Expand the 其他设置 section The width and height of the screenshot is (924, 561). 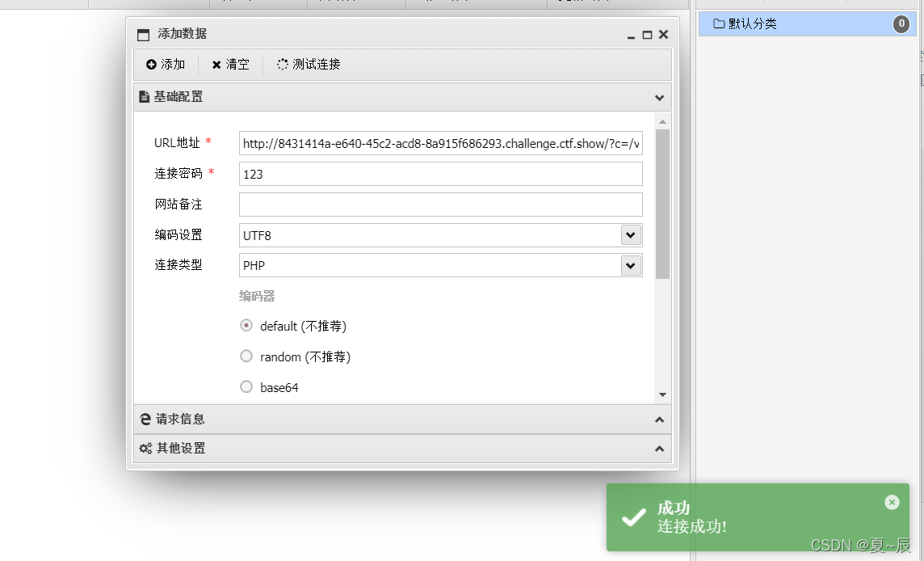click(x=659, y=449)
